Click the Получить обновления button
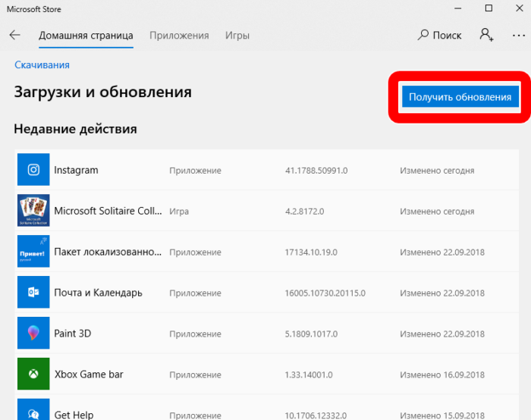Image resolution: width=531 pixels, height=420 pixels. 460,97
